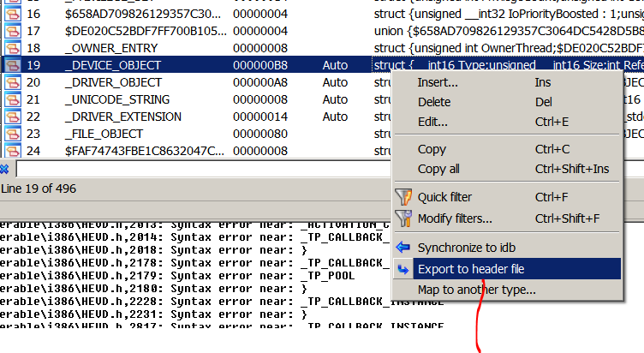Choose Copy in the context menu

click(x=432, y=149)
